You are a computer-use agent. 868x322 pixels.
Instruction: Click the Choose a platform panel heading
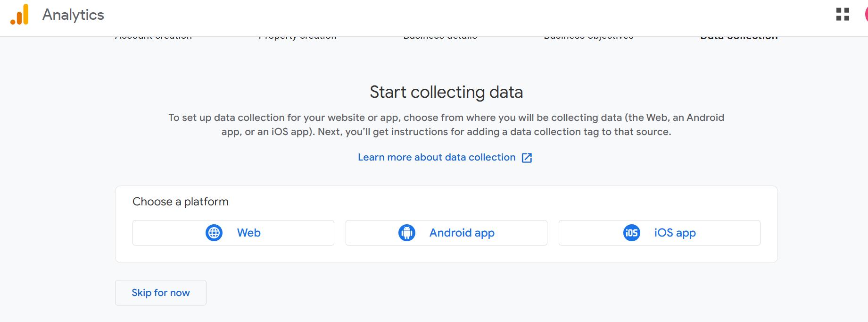pos(180,202)
